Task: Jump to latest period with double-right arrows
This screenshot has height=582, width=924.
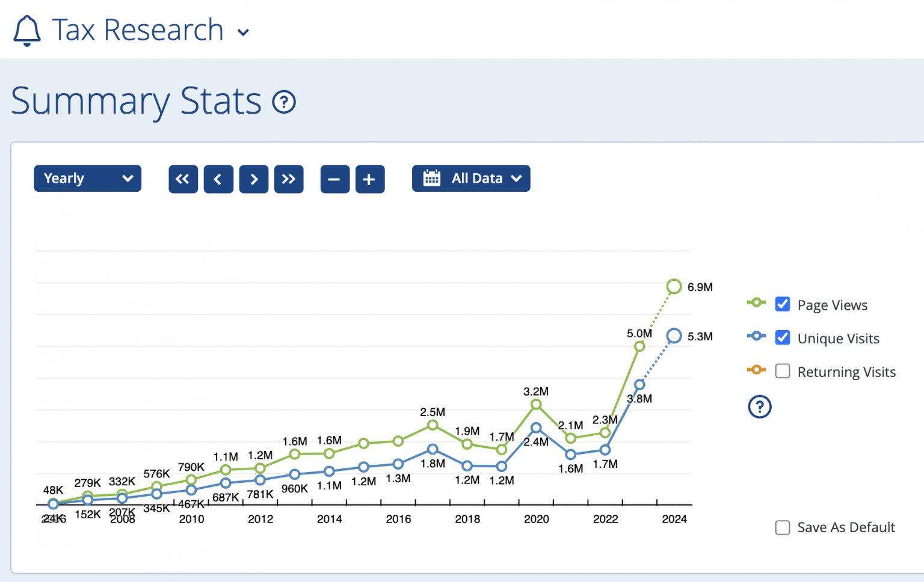Action: pos(289,179)
